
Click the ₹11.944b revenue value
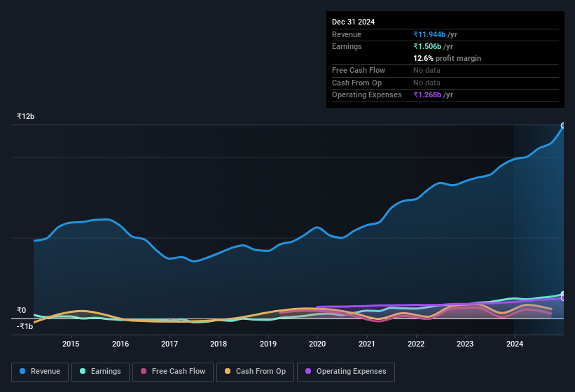pyautogui.click(x=429, y=34)
